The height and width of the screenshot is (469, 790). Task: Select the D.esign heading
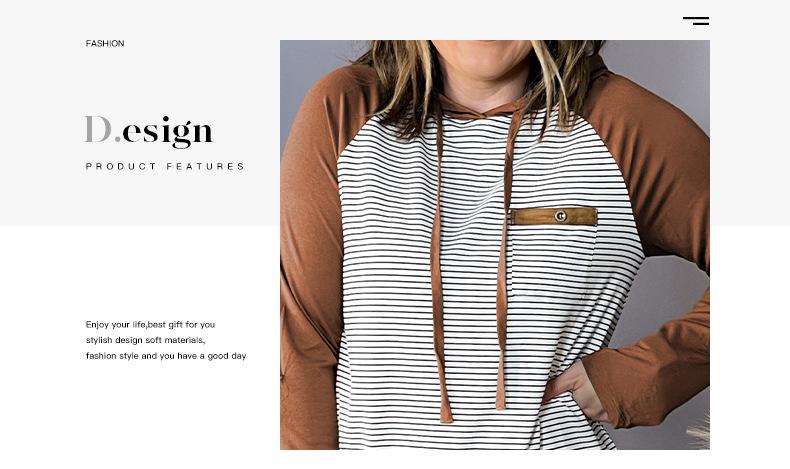point(149,131)
